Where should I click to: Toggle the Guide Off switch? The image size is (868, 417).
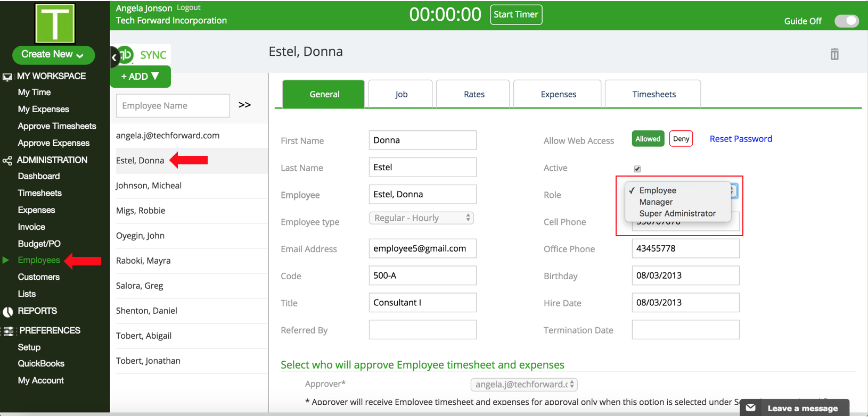pyautogui.click(x=846, y=21)
